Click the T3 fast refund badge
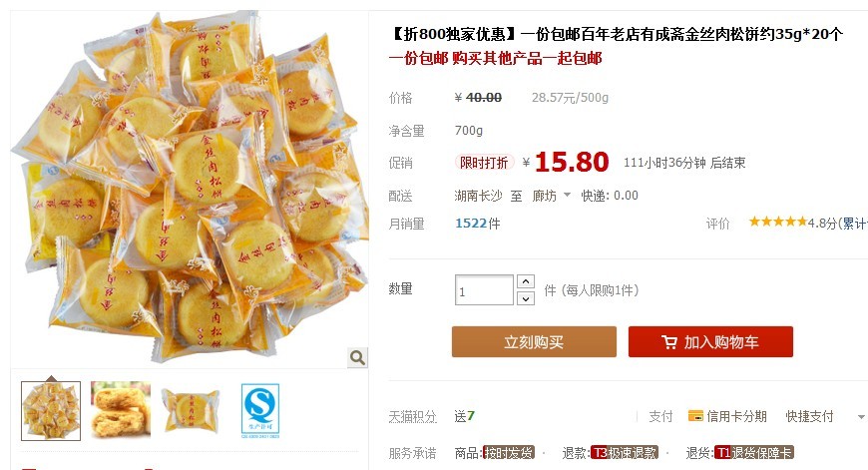868x470 pixels. (624, 453)
